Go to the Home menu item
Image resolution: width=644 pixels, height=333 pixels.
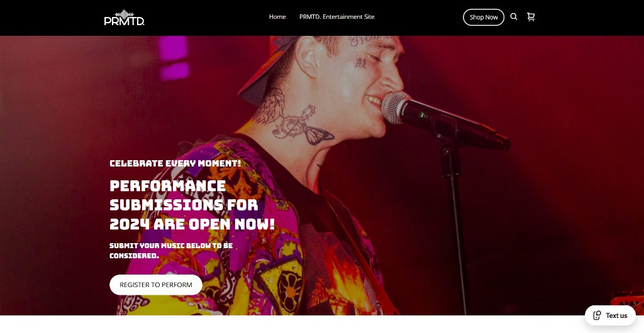tap(277, 17)
